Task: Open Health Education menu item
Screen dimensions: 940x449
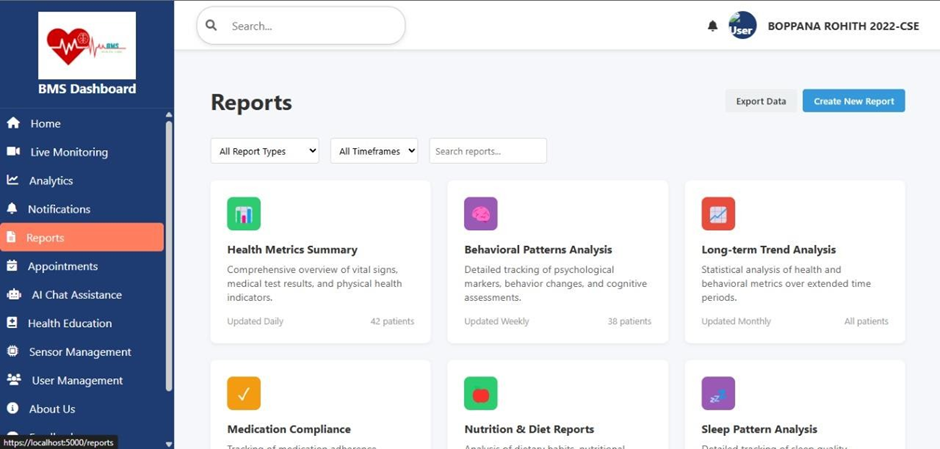Action: point(83,323)
